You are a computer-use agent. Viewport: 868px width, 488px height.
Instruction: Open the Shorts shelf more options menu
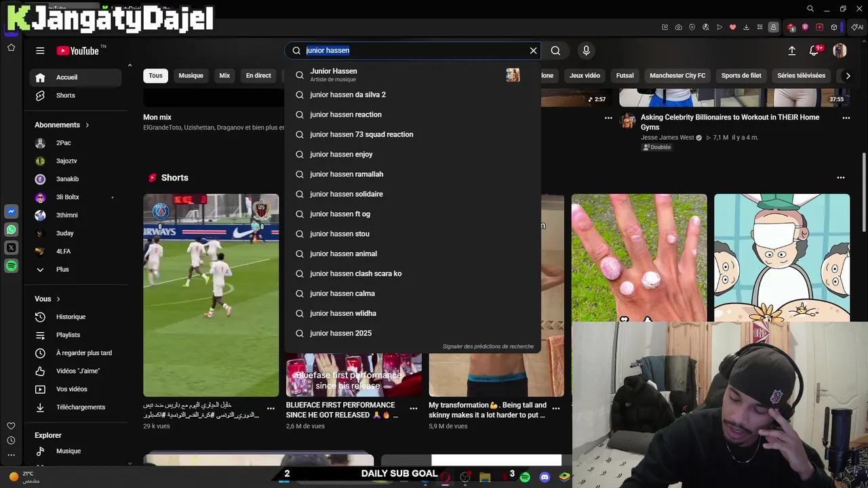(841, 178)
